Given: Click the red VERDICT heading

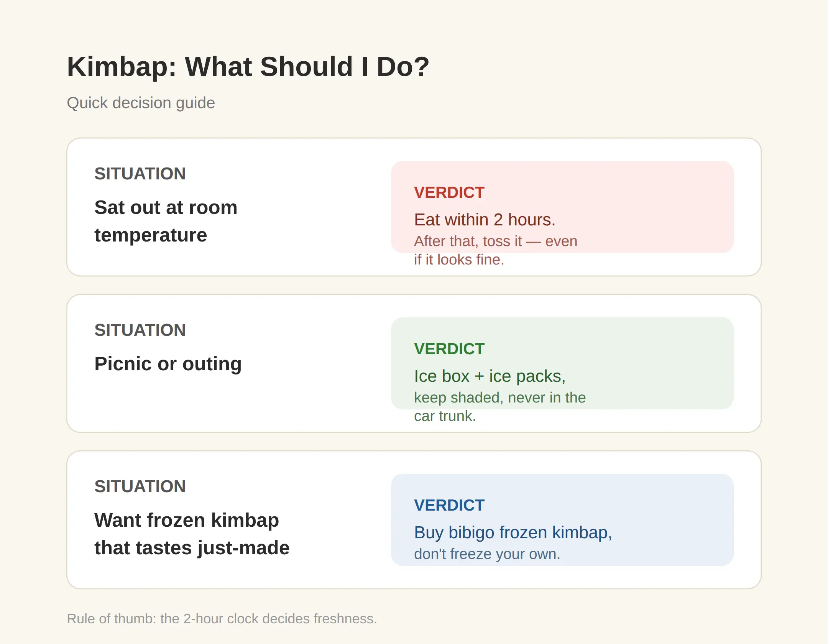Looking at the screenshot, I should [x=449, y=192].
